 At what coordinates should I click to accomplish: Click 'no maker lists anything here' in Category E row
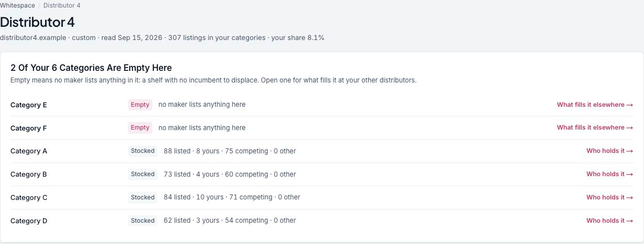(x=202, y=105)
